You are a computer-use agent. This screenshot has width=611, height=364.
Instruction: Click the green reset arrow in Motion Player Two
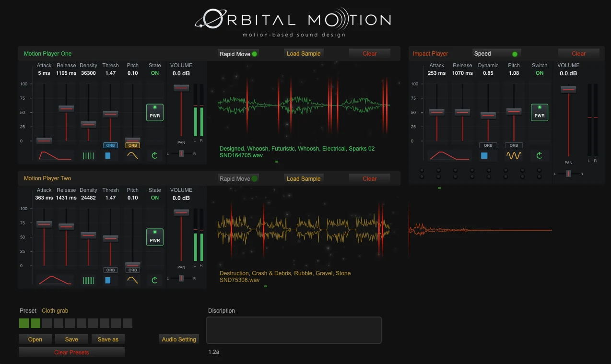tap(154, 280)
